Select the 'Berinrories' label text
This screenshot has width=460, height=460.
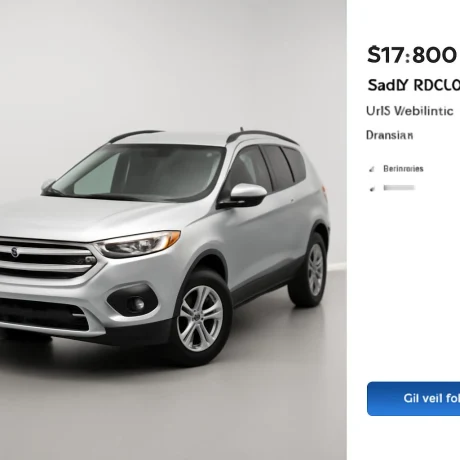(403, 169)
